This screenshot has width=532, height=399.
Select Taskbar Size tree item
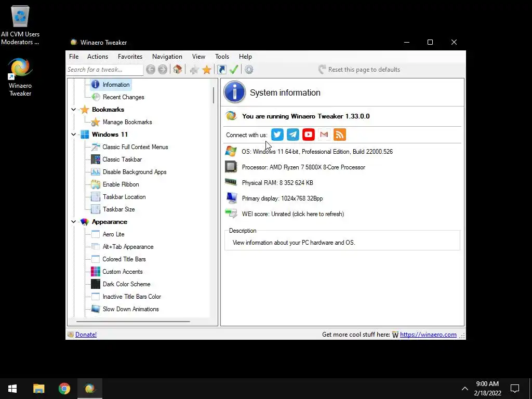pyautogui.click(x=119, y=209)
